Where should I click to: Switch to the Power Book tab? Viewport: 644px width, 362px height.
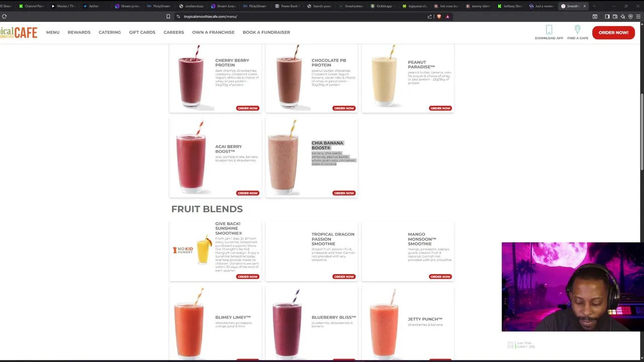point(287,6)
